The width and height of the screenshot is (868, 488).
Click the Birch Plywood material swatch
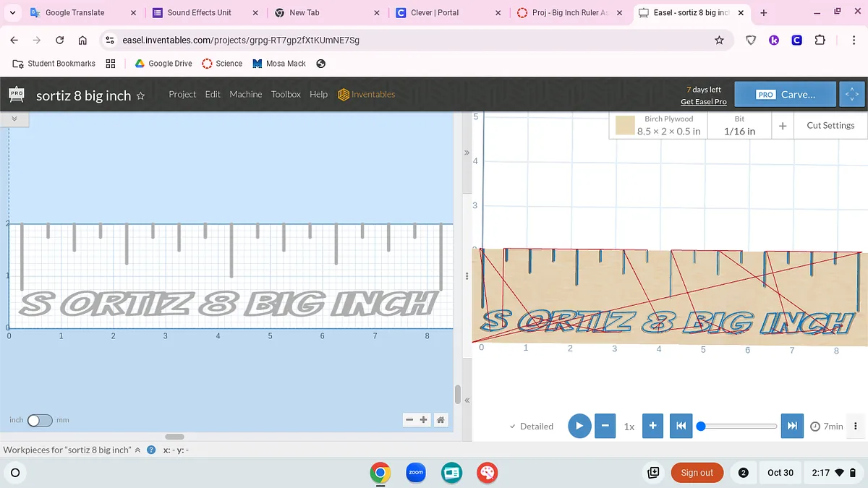[625, 126]
